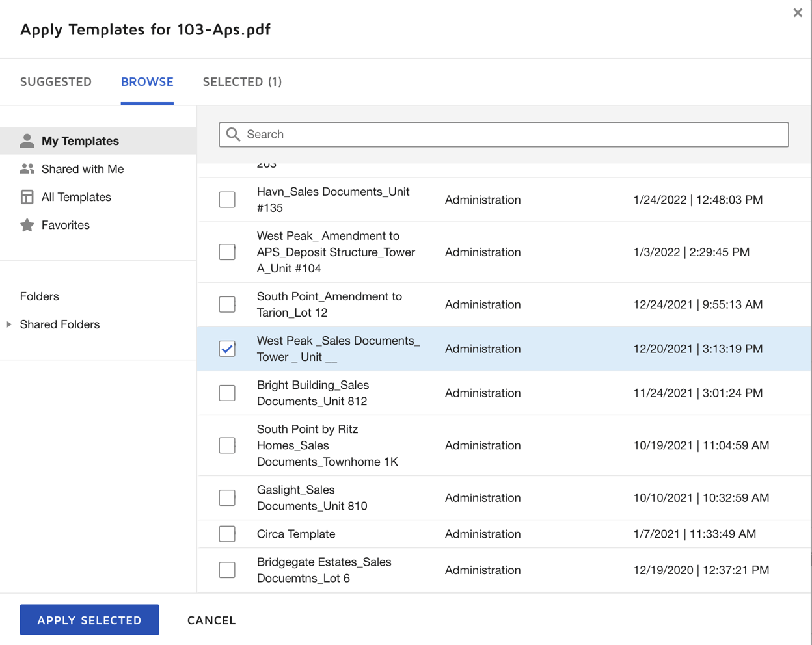812x645 pixels.
Task: Switch to the Suggested tab
Action: pyautogui.click(x=55, y=81)
